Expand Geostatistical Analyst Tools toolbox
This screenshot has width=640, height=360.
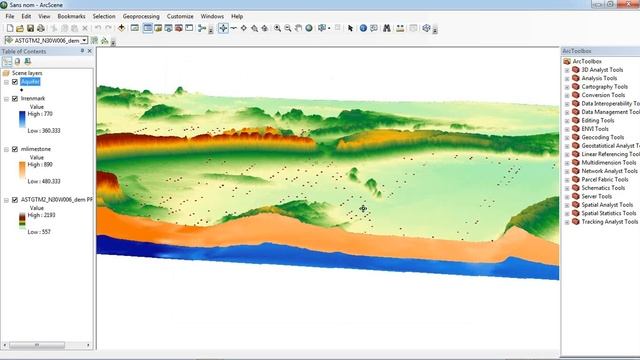pyautogui.click(x=567, y=146)
